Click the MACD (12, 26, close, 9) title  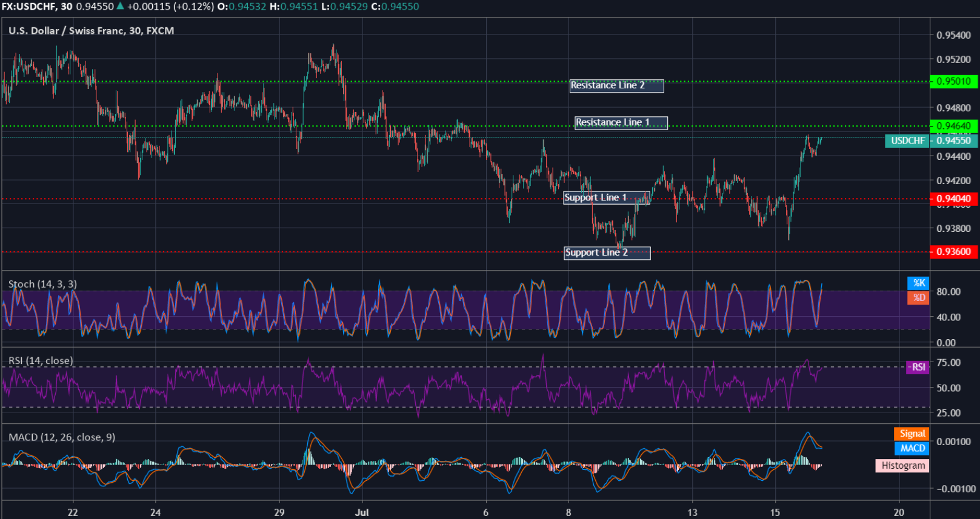62,437
